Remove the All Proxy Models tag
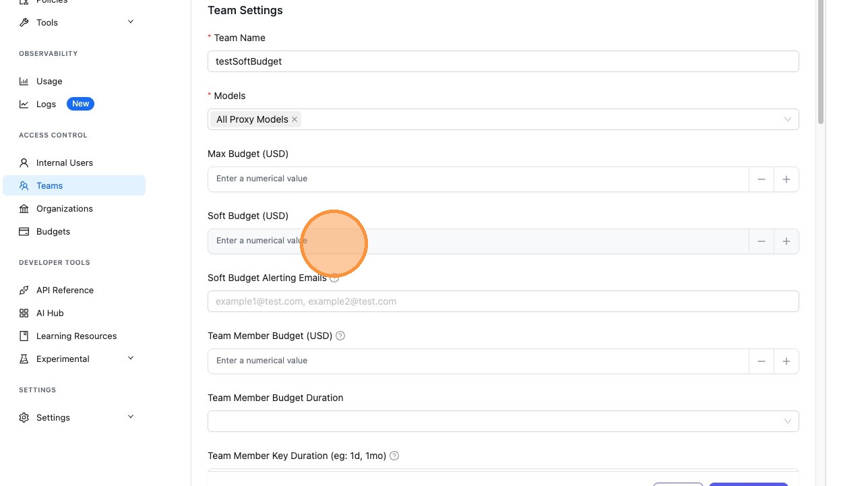 coord(294,119)
